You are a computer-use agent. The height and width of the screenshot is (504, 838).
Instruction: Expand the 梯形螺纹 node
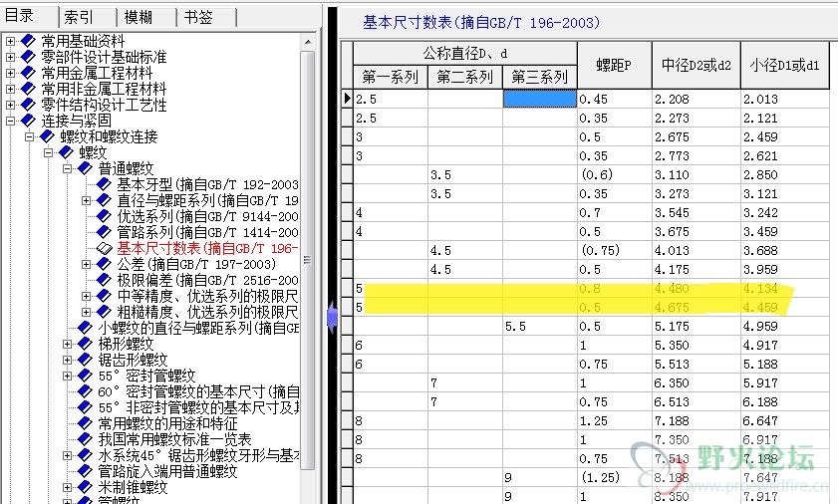pyautogui.click(x=68, y=344)
